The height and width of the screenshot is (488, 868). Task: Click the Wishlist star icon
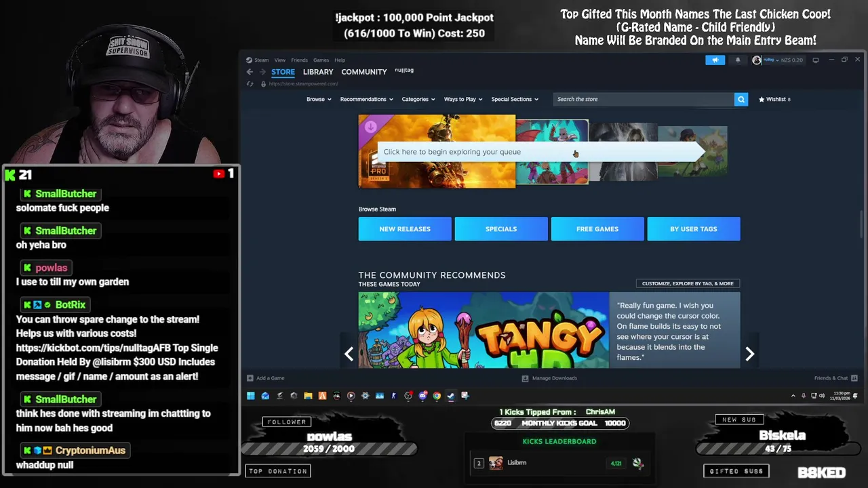[762, 99]
